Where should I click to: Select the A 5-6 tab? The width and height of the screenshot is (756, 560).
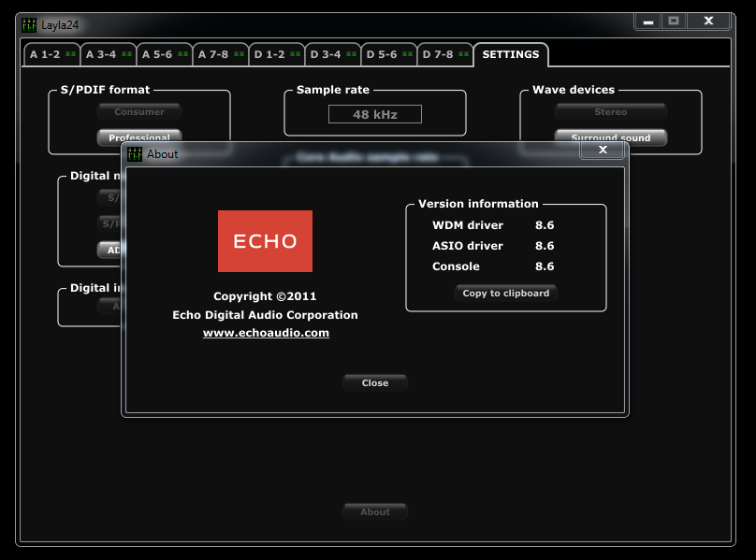click(x=165, y=54)
